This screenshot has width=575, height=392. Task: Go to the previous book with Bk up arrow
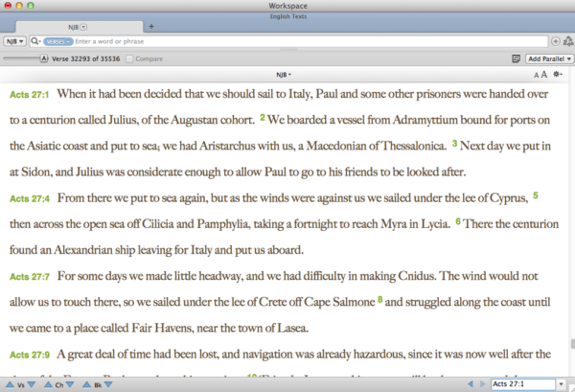point(86,384)
